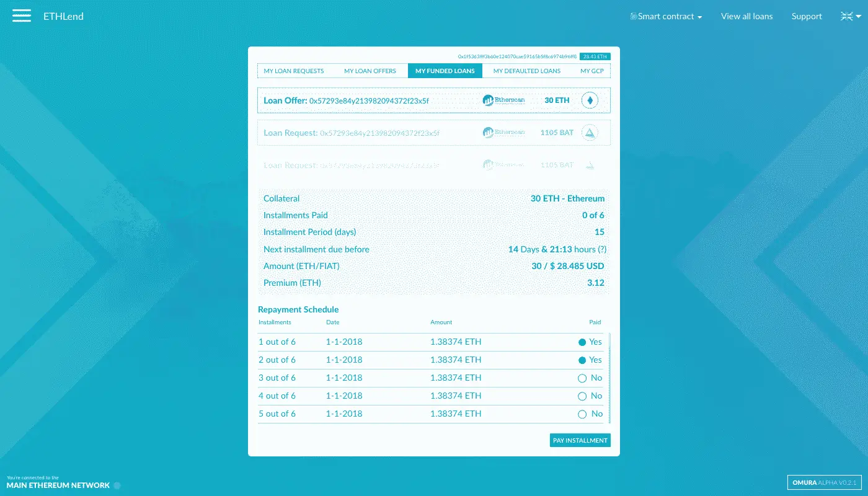Toggle paid status for installment 5 of 6
This screenshot has width=868, height=496.
582,414
